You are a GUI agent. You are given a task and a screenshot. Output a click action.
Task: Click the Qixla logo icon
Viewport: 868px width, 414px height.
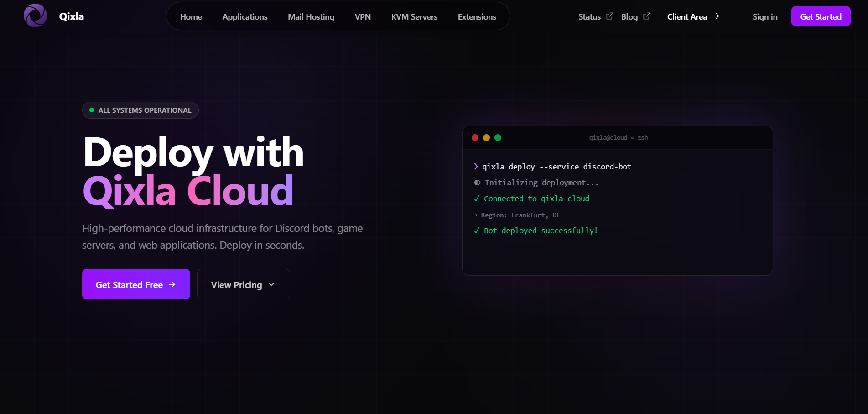(x=35, y=15)
